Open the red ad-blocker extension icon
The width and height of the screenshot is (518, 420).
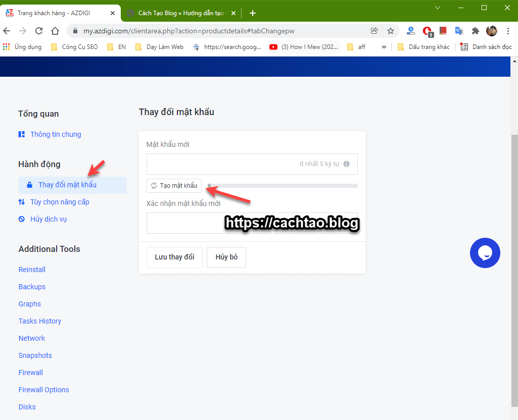(x=428, y=31)
